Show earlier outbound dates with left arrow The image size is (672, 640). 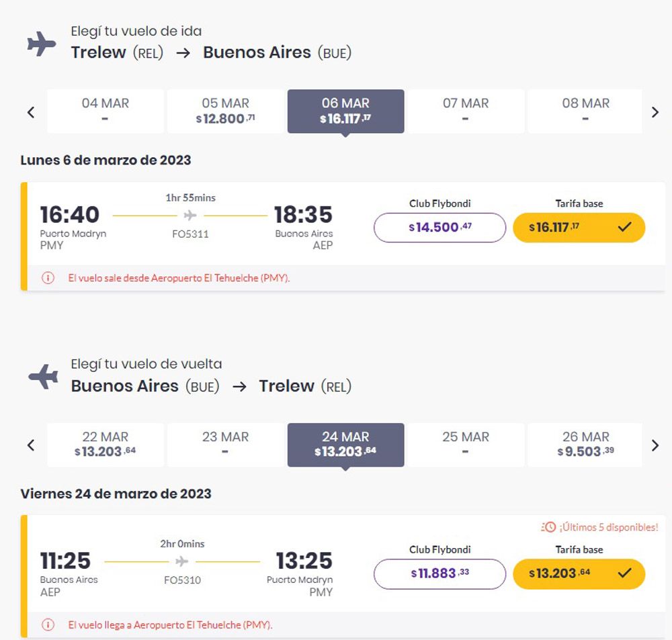pyautogui.click(x=31, y=112)
